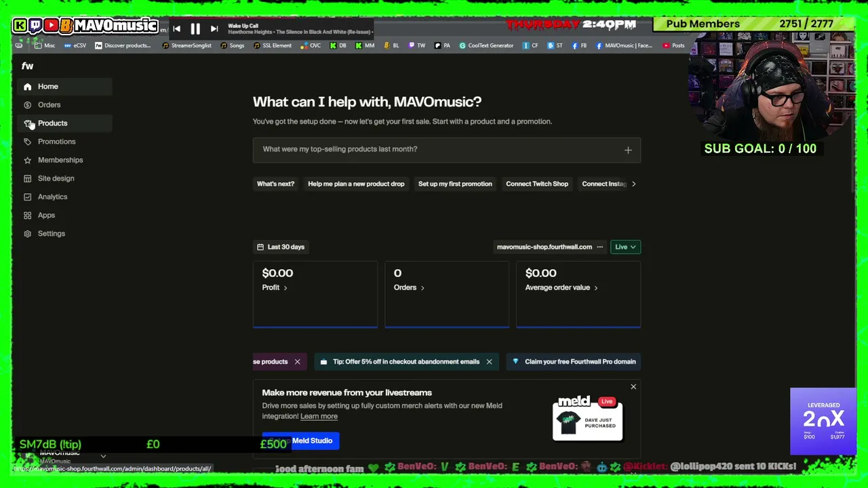Dismiss the checkout abandonment emails tip
The width and height of the screenshot is (868, 488).
[489, 362]
